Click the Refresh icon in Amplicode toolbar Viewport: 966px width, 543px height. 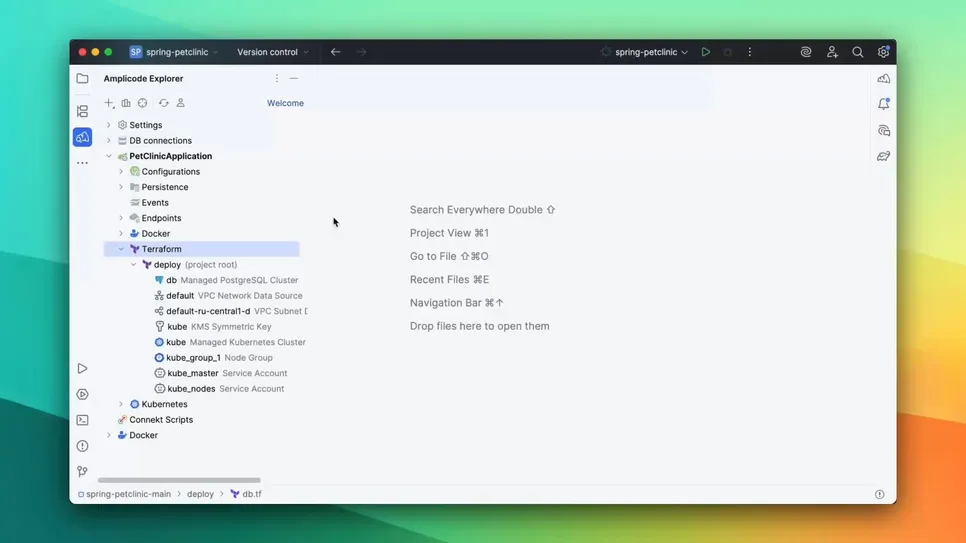[x=163, y=103]
